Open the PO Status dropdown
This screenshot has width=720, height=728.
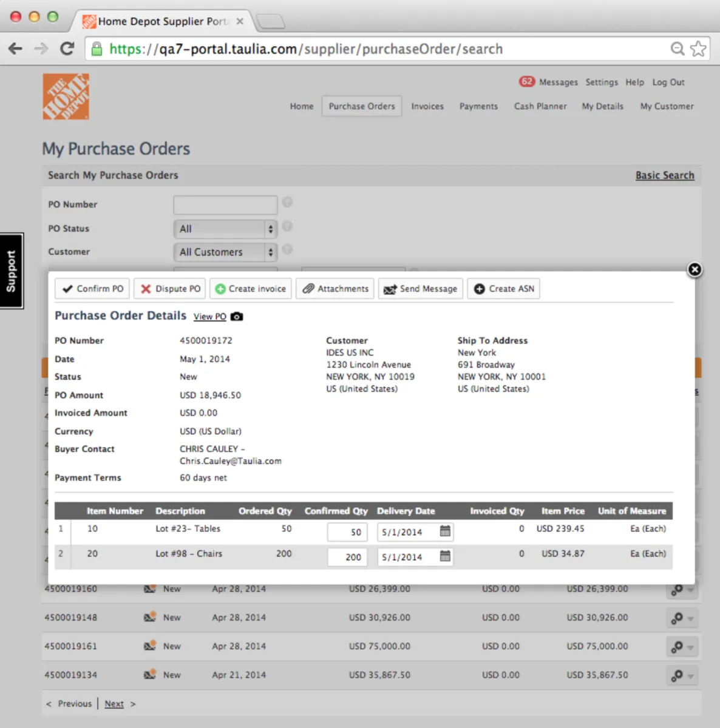click(225, 229)
